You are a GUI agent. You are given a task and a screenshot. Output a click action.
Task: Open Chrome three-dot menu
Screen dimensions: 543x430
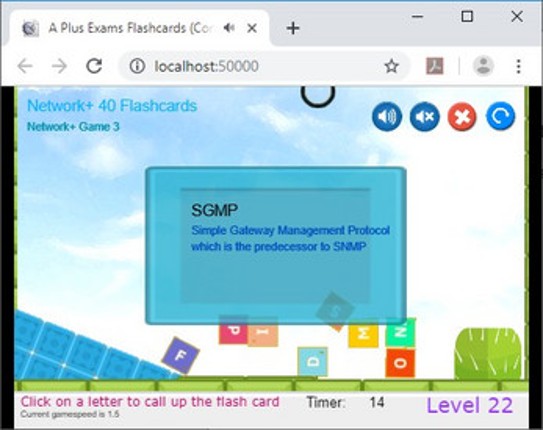click(518, 66)
